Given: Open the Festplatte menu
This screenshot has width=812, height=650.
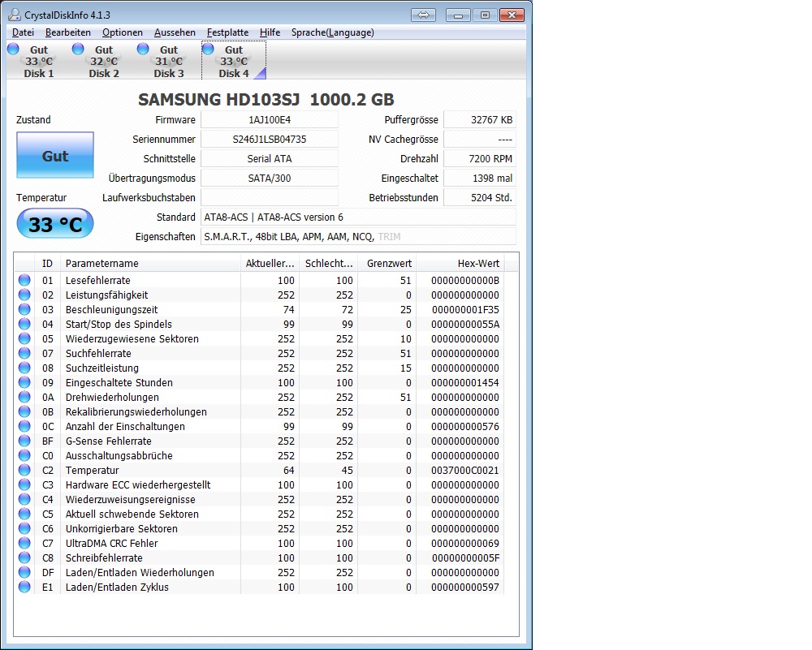Looking at the screenshot, I should coord(227,32).
